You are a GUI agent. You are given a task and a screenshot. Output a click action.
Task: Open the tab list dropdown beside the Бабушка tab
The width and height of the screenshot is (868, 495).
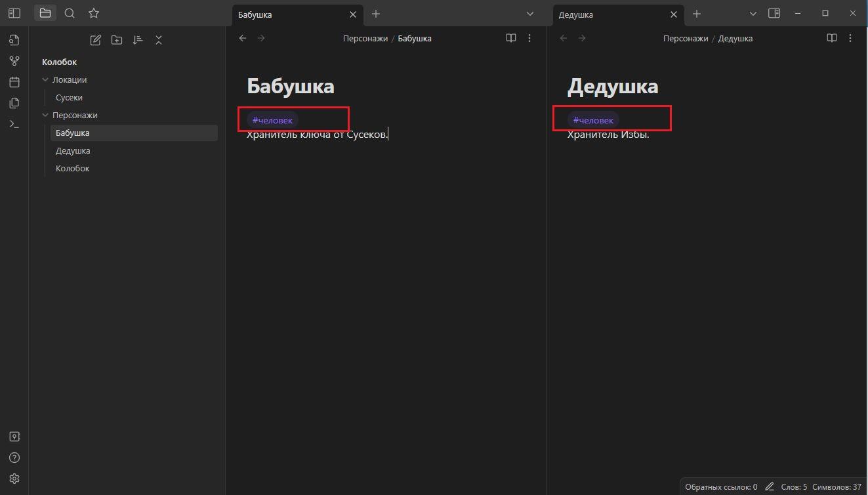530,14
